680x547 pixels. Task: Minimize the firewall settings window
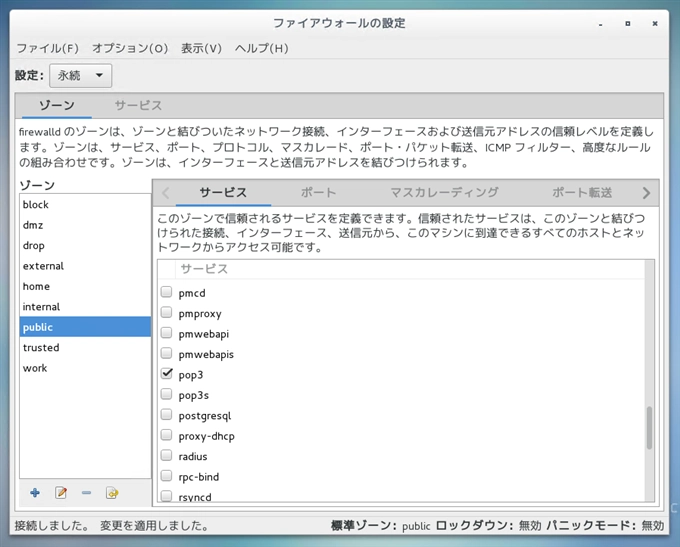pyautogui.click(x=601, y=24)
